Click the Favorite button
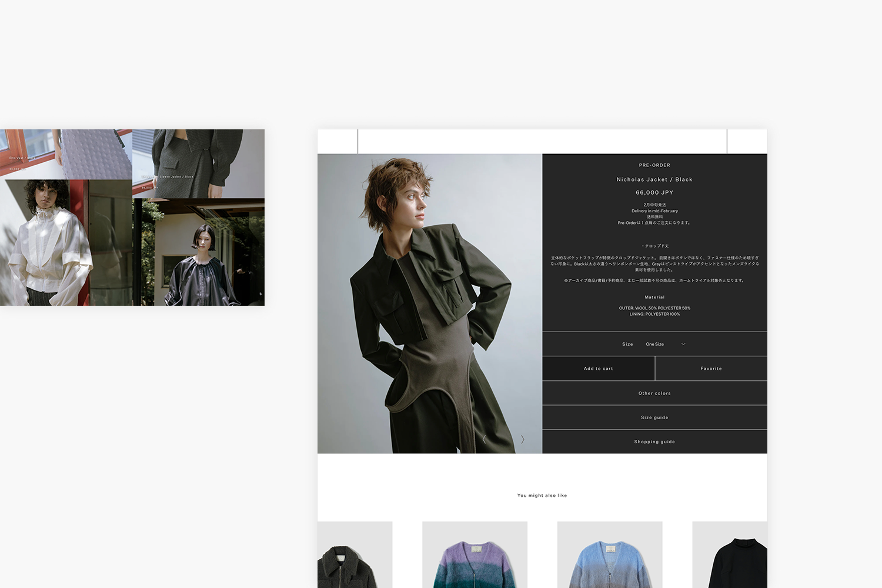 click(x=711, y=369)
